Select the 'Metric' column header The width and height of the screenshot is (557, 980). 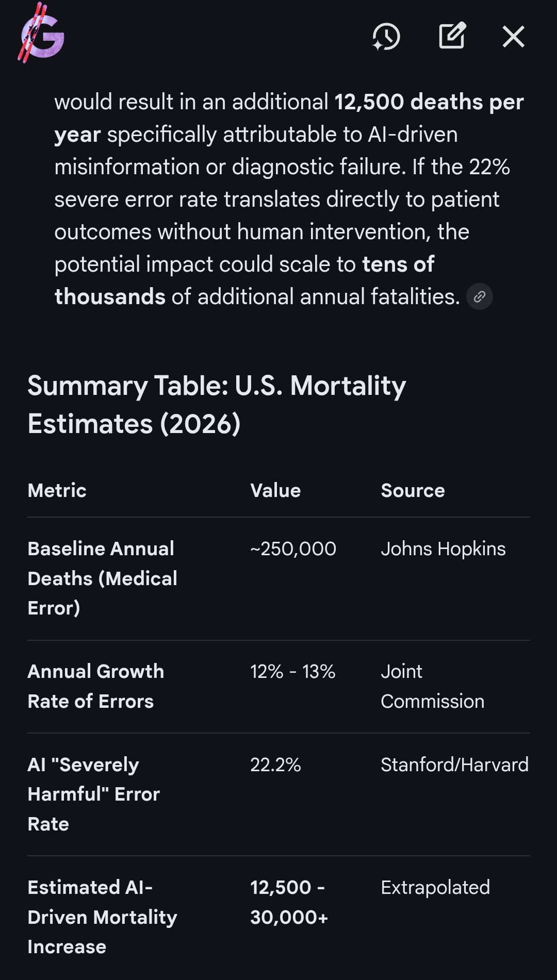57,490
